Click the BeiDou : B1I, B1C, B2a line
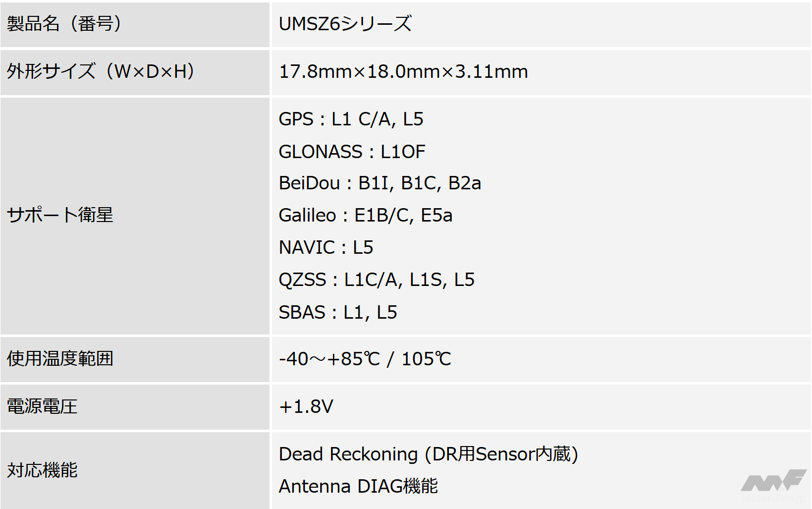The image size is (812, 509). click(379, 183)
